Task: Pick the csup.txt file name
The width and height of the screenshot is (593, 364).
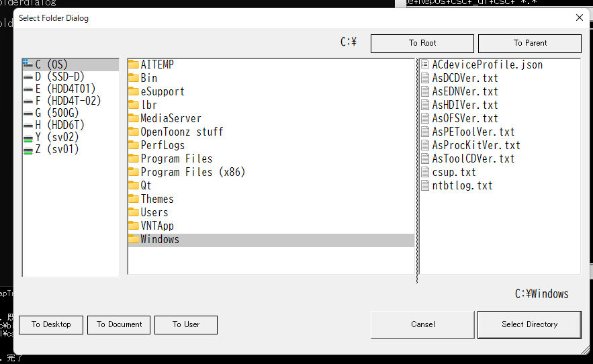Action: pyautogui.click(x=454, y=172)
